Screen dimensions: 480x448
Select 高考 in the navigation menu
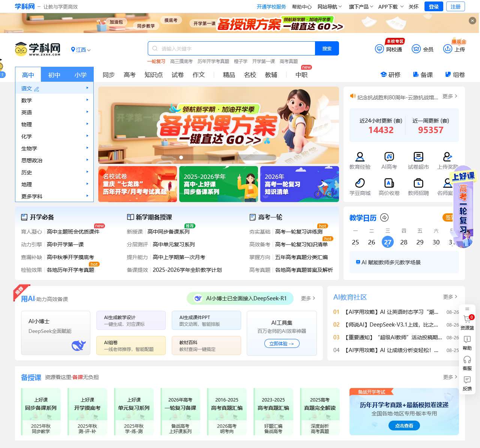(x=129, y=75)
